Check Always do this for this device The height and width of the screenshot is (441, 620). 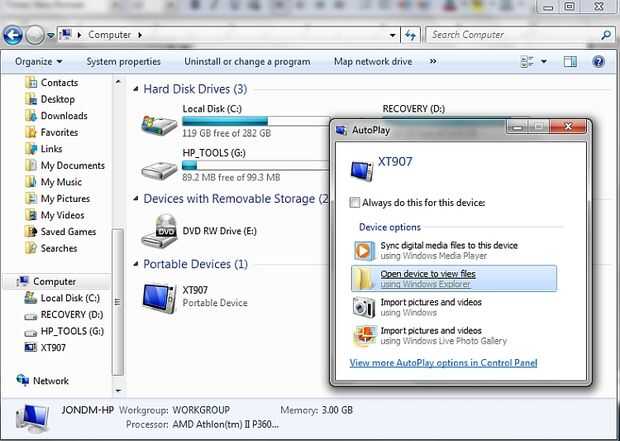355,203
